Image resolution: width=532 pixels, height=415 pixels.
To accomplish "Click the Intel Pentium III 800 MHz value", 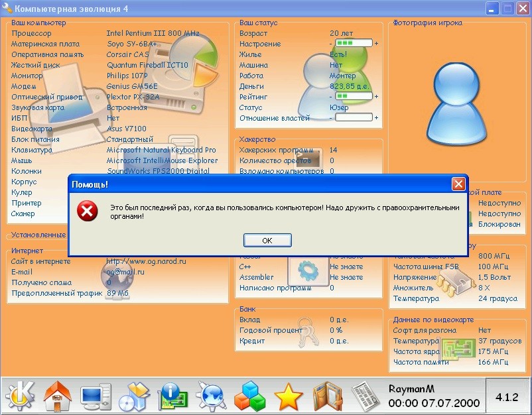I will tap(153, 33).
